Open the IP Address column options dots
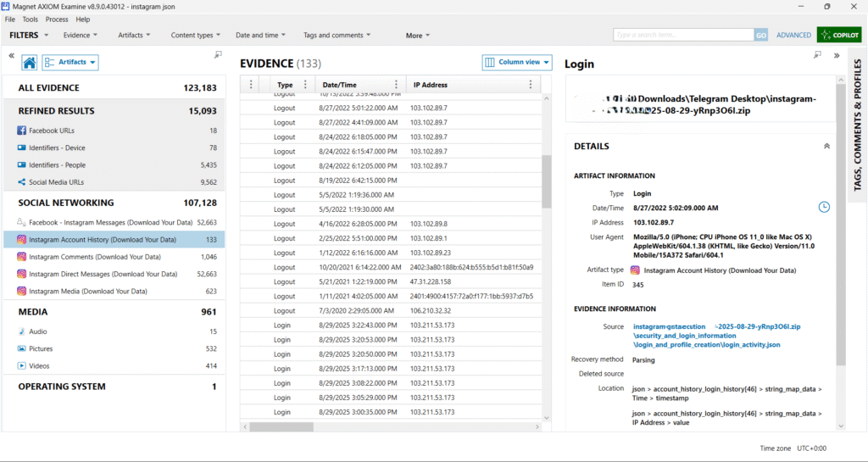 531,85
